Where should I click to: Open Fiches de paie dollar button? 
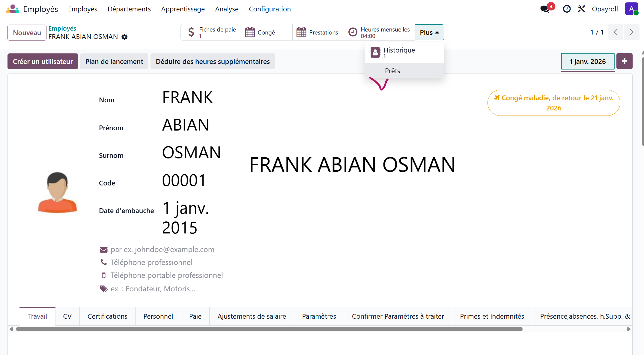(x=211, y=32)
